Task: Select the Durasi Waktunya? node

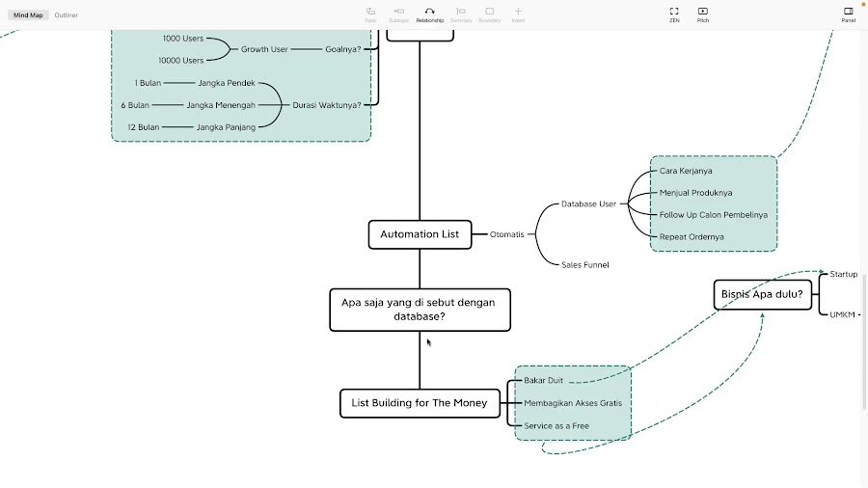Action: [327, 105]
